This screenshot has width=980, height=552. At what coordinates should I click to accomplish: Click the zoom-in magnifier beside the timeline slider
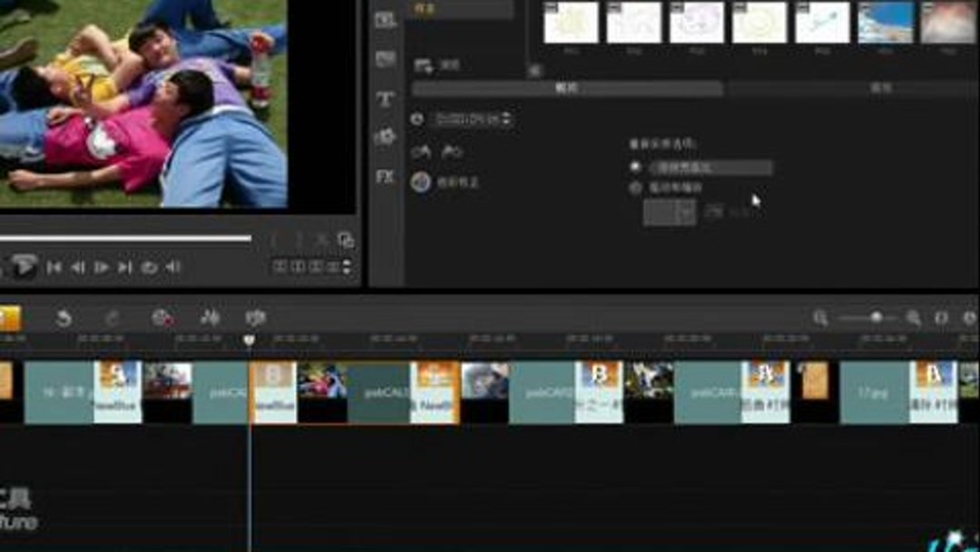tap(912, 316)
